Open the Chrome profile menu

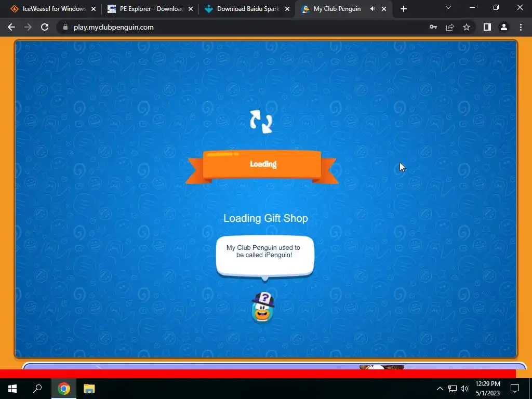point(504,27)
